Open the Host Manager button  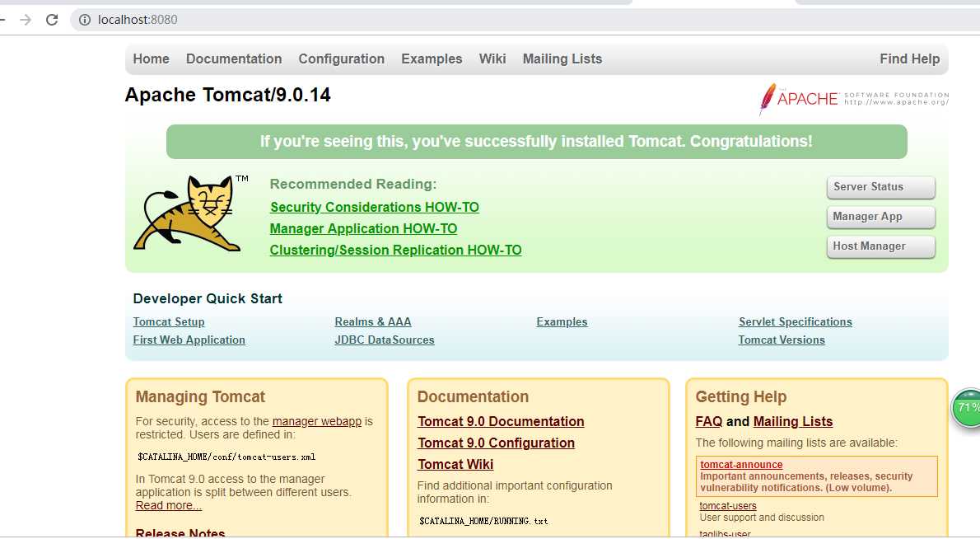[880, 246]
